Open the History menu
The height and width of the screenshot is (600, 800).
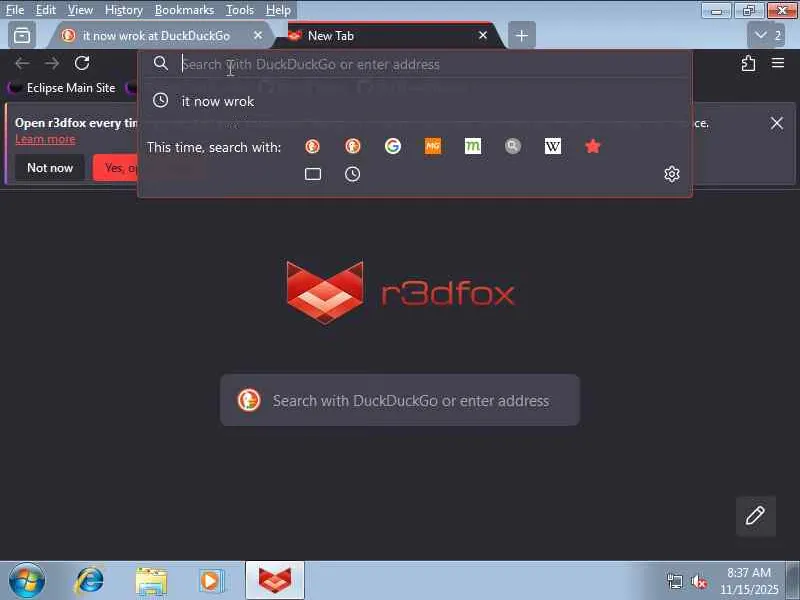pos(123,10)
